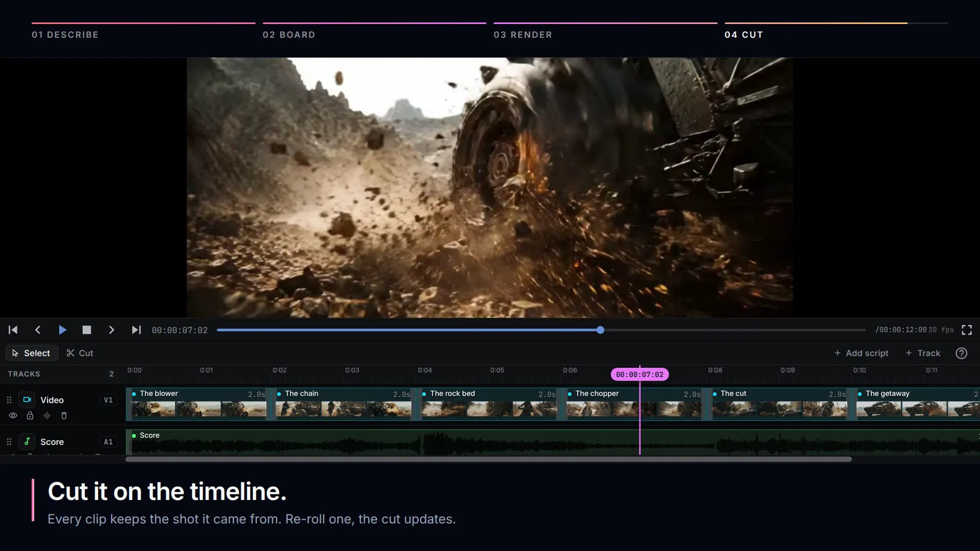Click the 30 fps label
980x551 pixels.
pos(941,330)
